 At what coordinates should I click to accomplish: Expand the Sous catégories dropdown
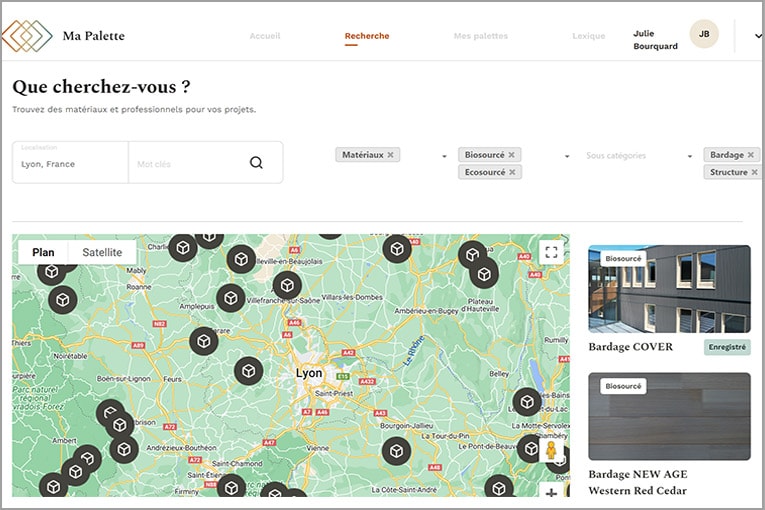[x=689, y=156]
